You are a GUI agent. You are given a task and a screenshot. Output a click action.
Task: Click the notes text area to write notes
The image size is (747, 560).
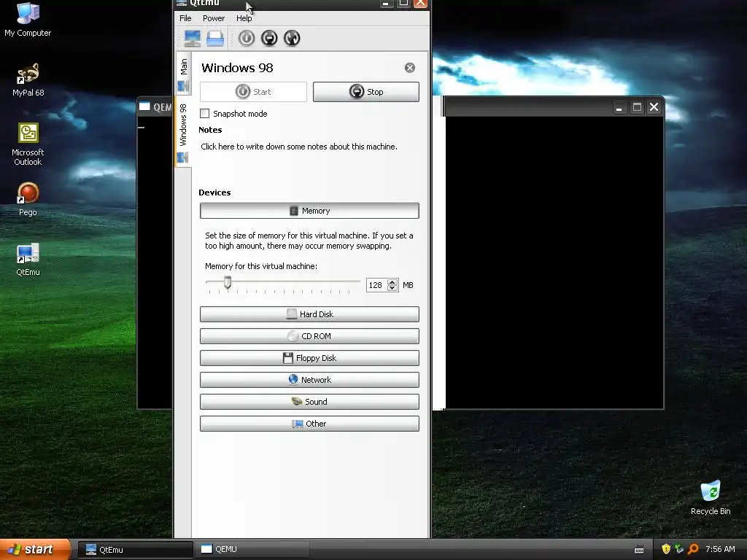coord(298,147)
